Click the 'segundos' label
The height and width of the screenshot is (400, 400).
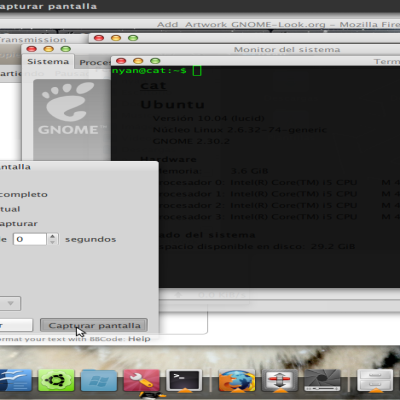pyautogui.click(x=90, y=239)
